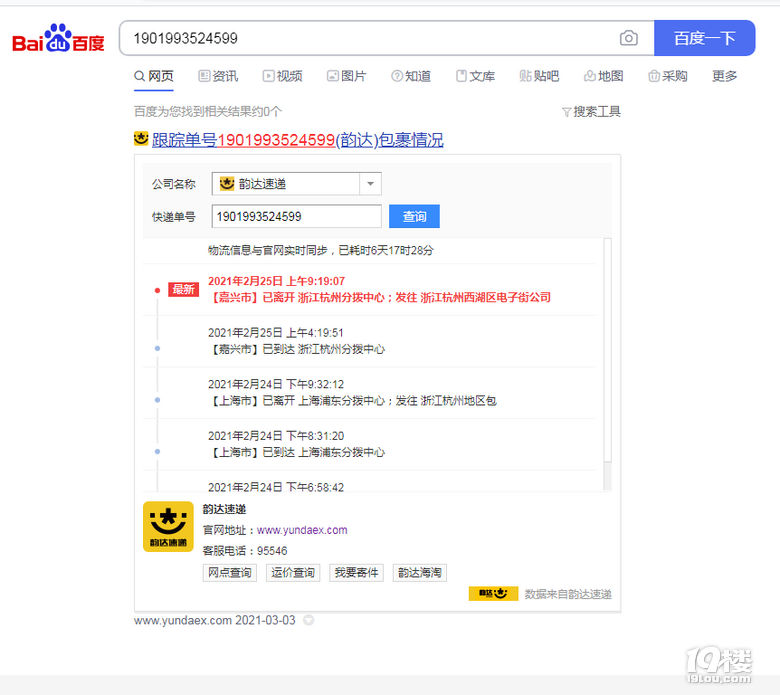
Task: Click the Yunda icon beside result title
Action: [x=141, y=139]
